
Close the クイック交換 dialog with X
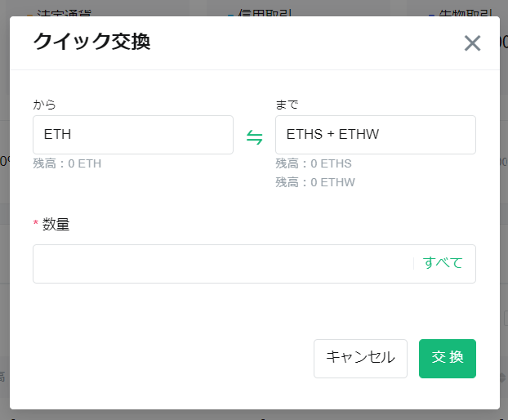click(x=472, y=44)
